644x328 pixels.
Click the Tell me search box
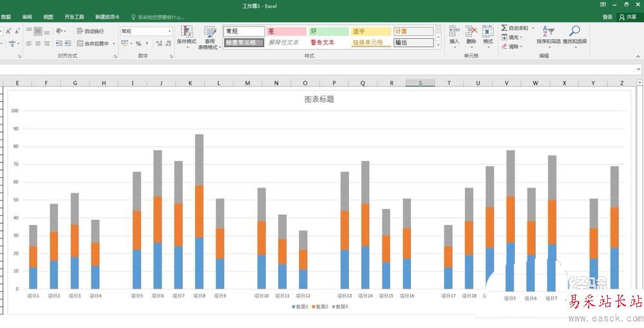(158, 17)
